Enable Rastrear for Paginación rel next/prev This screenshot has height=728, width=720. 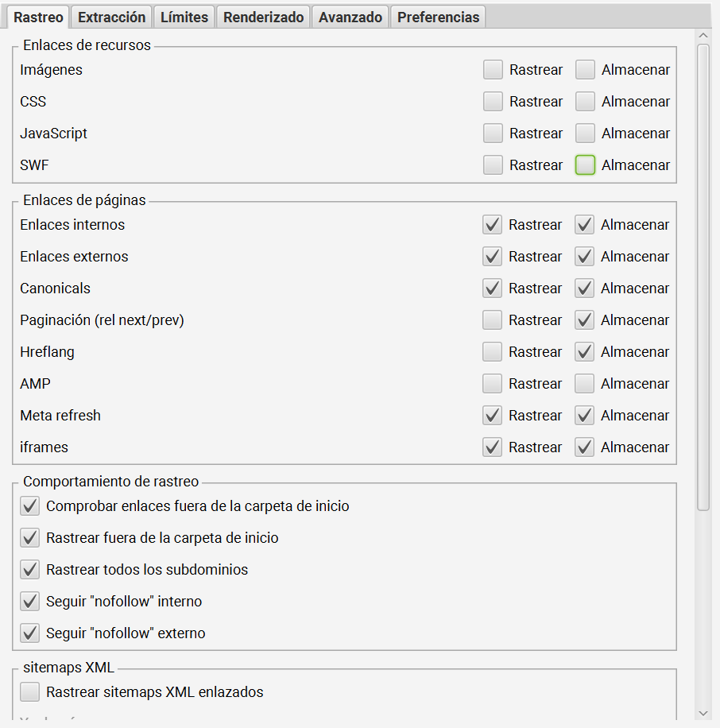(x=491, y=319)
